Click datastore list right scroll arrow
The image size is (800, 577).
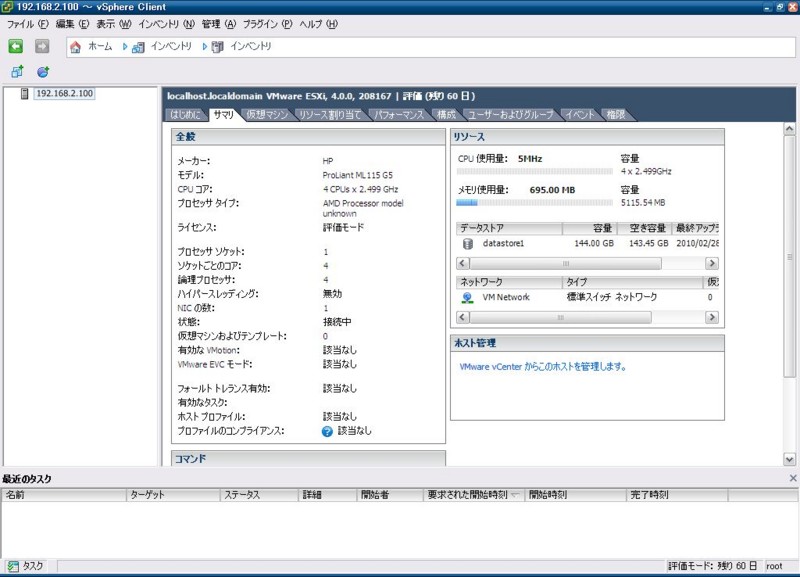[x=712, y=264]
